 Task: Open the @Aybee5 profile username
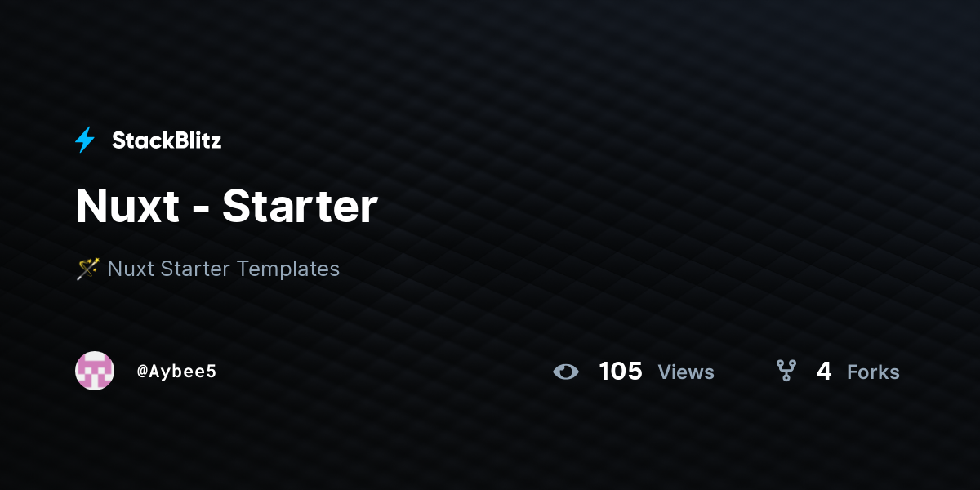coord(177,372)
